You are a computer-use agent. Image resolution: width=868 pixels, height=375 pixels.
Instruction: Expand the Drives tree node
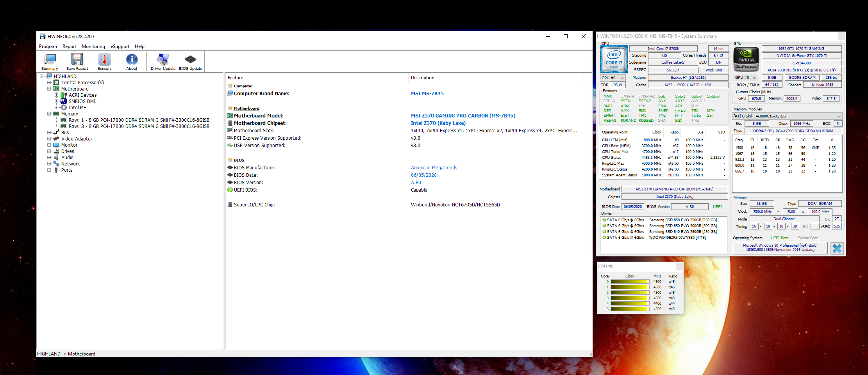(x=49, y=151)
